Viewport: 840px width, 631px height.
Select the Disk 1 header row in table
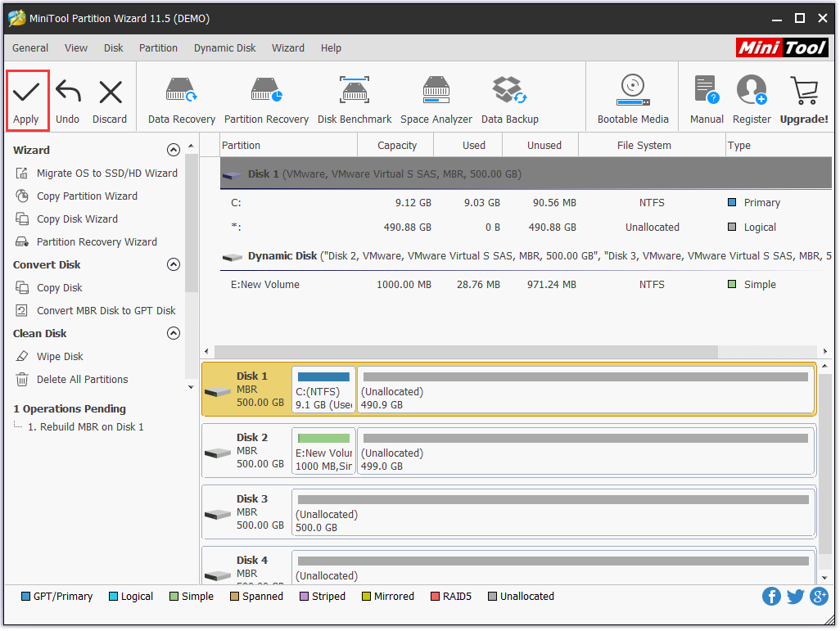(526, 174)
